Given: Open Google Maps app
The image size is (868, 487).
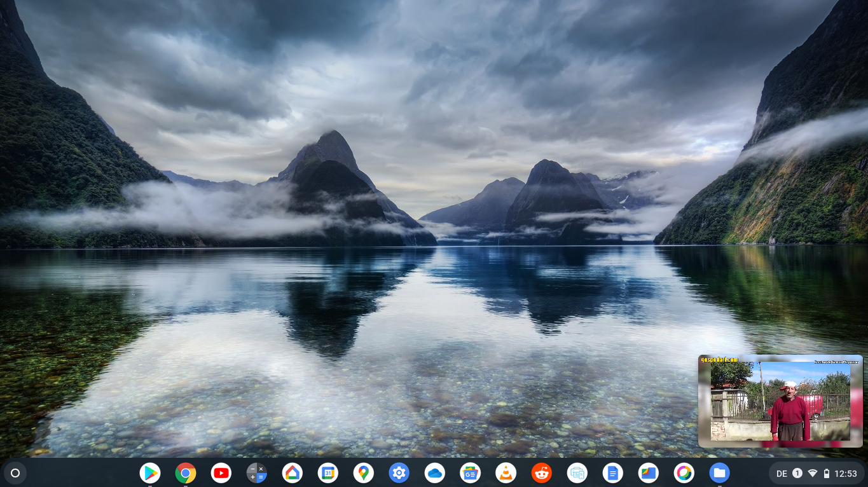Looking at the screenshot, I should [364, 473].
